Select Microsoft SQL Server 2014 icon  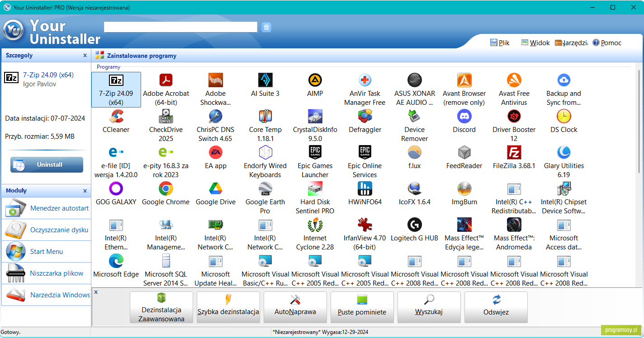[166, 261]
